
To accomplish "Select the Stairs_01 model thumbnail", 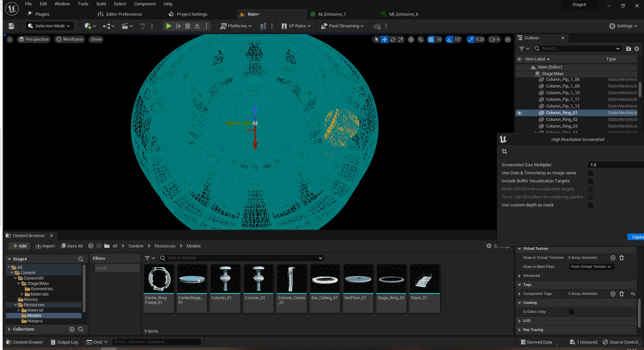I will 425,288.
